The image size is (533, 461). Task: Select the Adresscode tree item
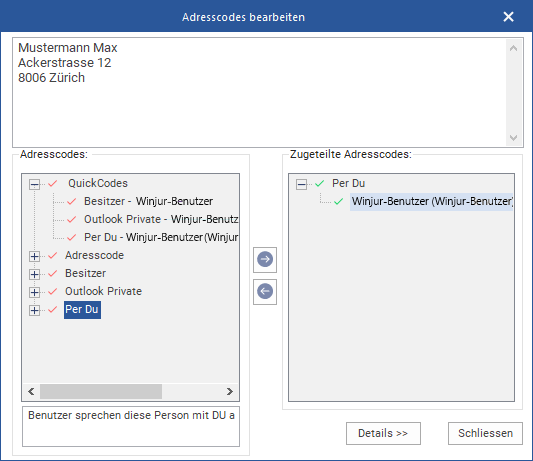(94, 255)
